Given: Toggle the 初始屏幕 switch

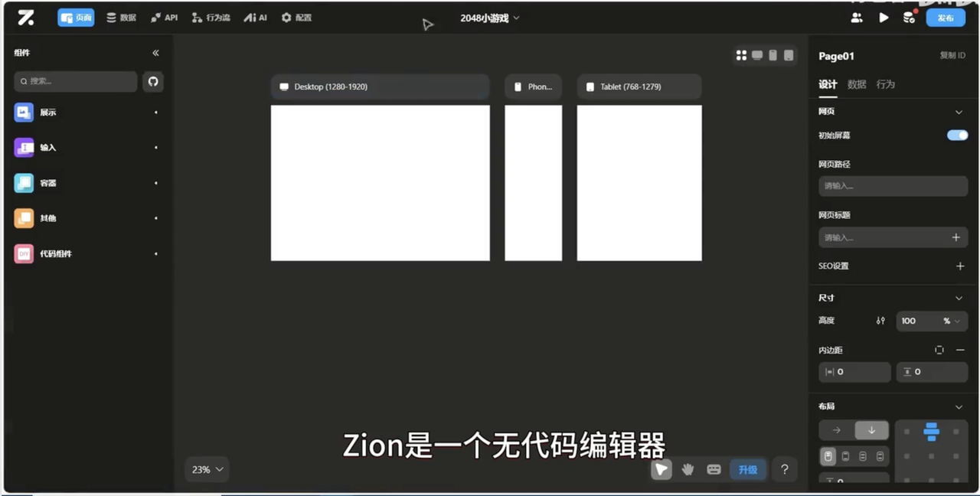Looking at the screenshot, I should click(x=957, y=135).
